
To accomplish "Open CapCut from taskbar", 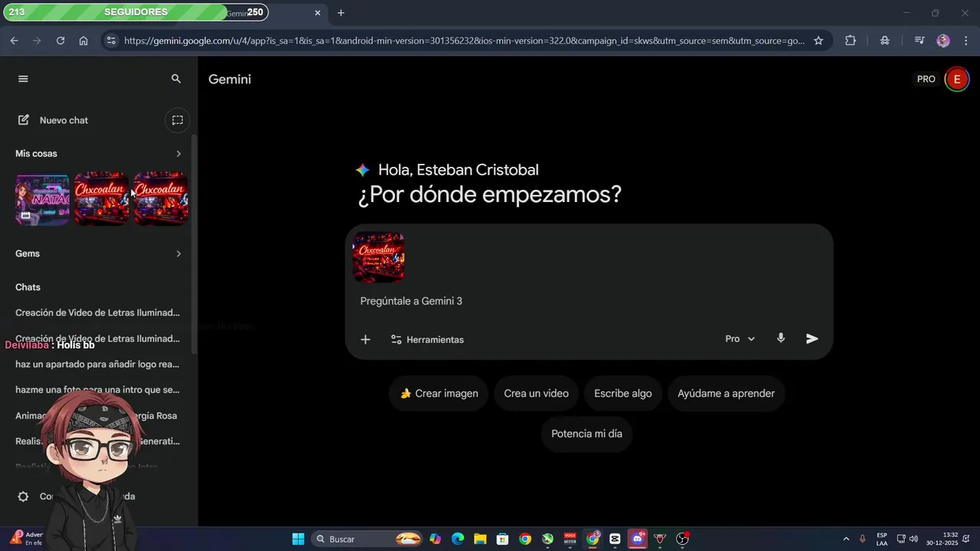I will coord(615,539).
